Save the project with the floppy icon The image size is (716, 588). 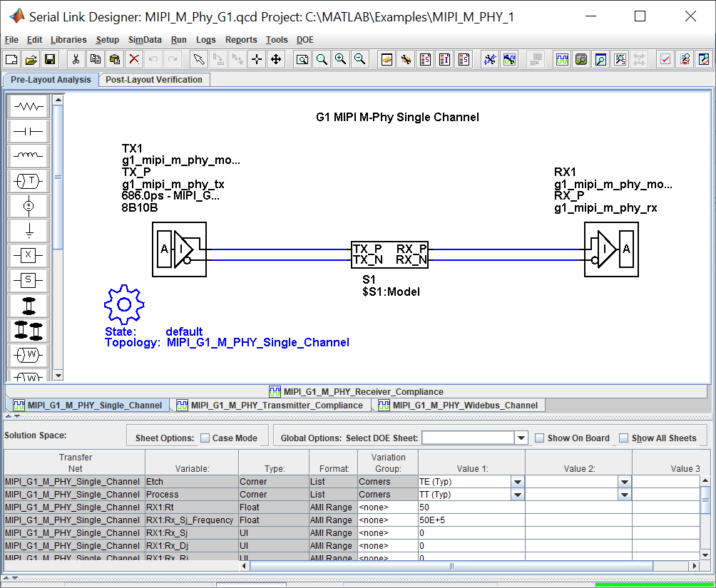50,59
